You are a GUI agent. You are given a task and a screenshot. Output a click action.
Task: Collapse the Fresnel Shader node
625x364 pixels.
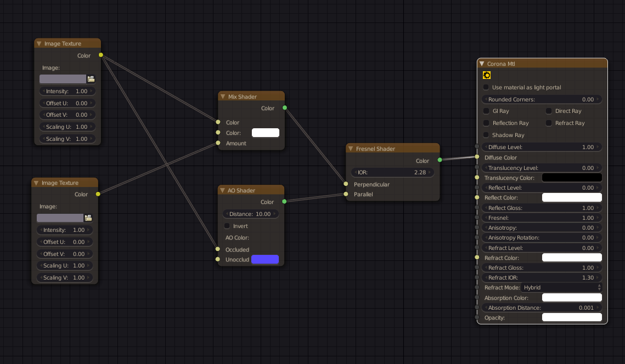(351, 149)
